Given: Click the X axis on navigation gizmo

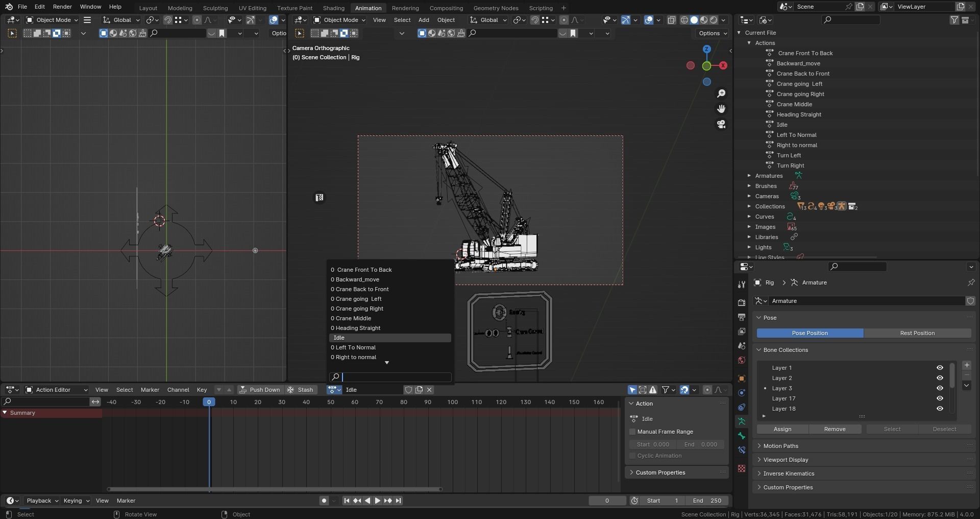Looking at the screenshot, I should tap(723, 65).
